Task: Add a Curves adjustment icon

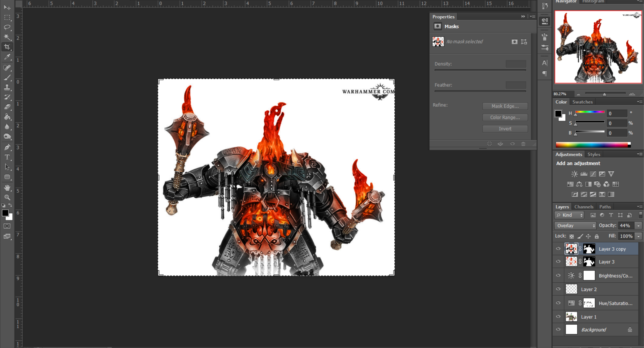Action: click(x=593, y=174)
